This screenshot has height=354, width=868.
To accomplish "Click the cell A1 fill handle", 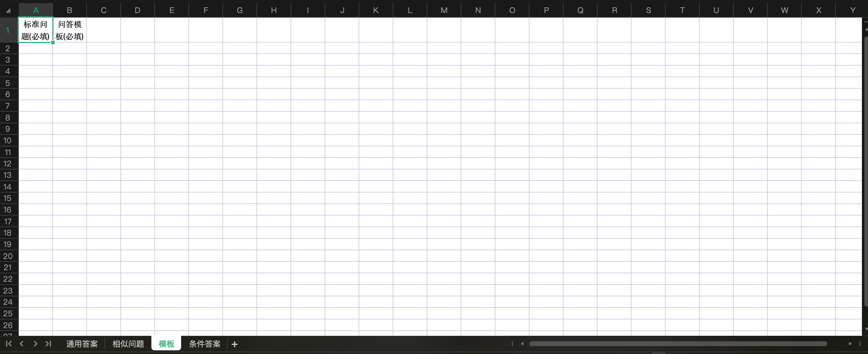I will [x=53, y=43].
